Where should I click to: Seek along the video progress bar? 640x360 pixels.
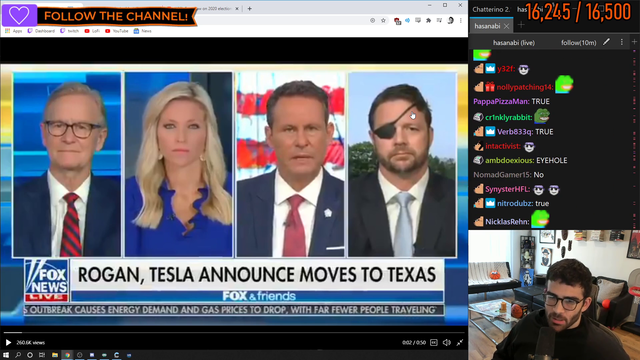tap(234, 333)
